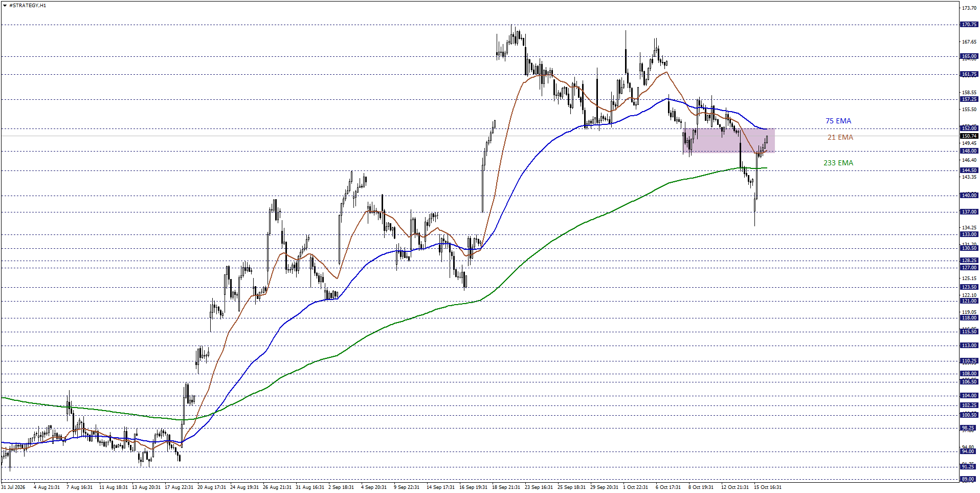This screenshot has width=980, height=493.
Task: Click the 118.00 price level tag
Action: click(969, 318)
